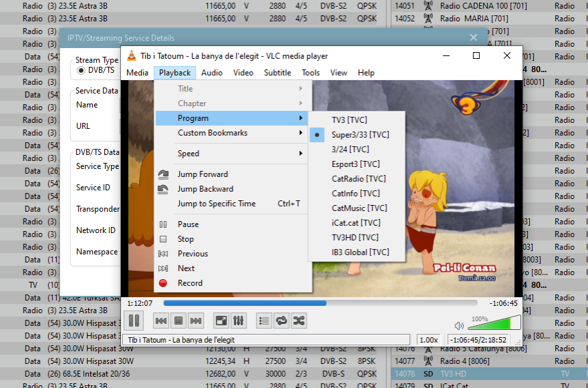Skip to next media in control bar

[196, 321]
